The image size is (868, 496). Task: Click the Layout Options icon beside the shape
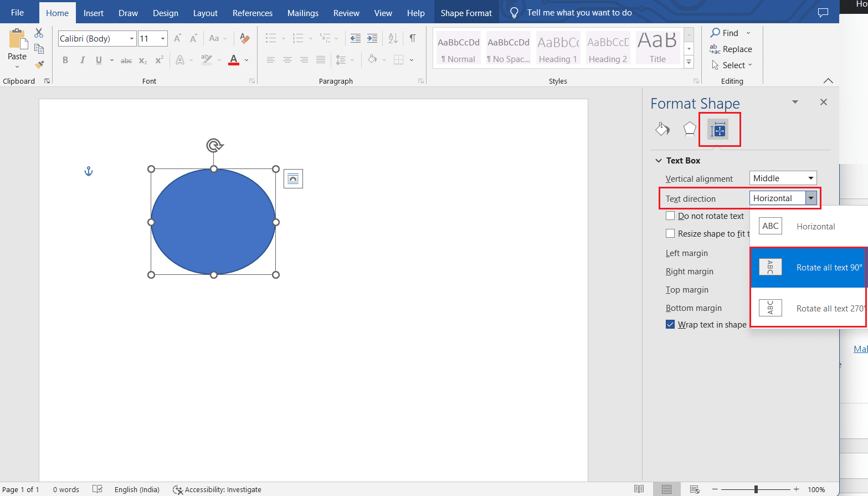[x=293, y=179]
